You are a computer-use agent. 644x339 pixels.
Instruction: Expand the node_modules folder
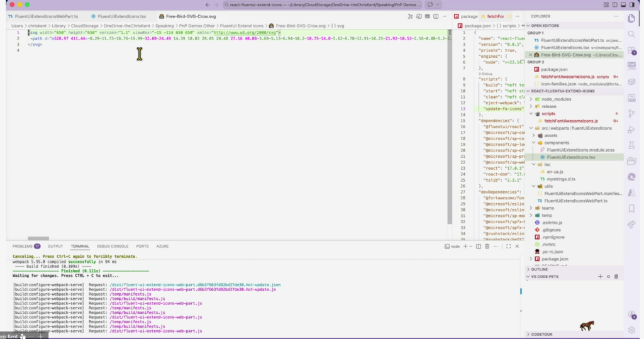point(552,99)
